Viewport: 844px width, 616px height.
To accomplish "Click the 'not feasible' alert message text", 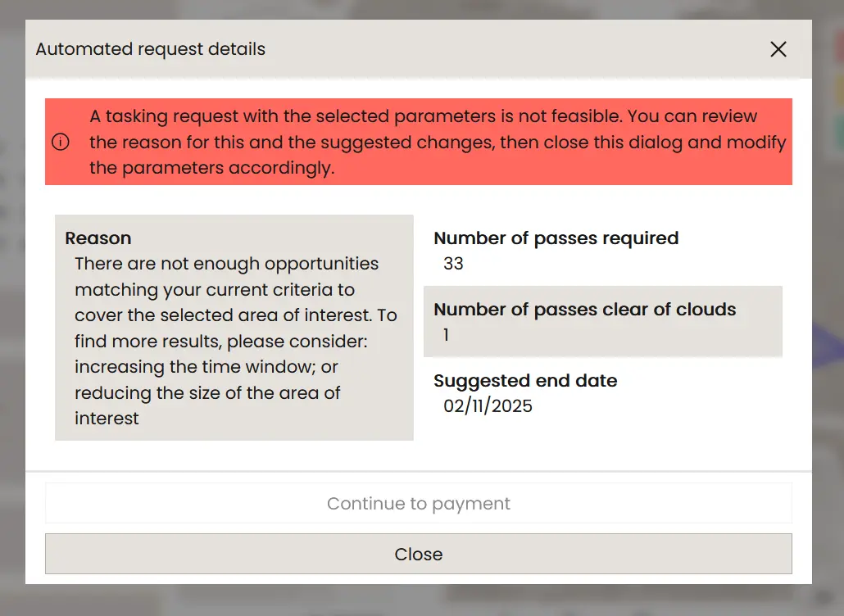I will tap(423, 116).
